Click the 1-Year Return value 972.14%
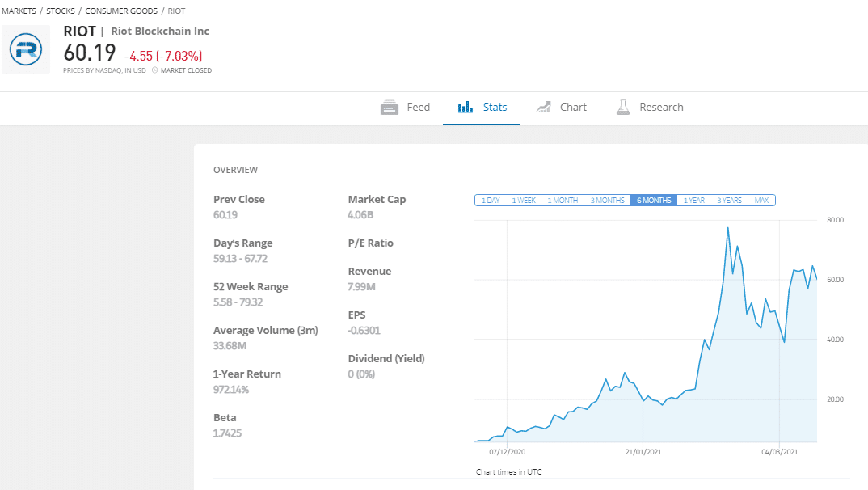Image resolution: width=868 pixels, height=490 pixels. [x=231, y=390]
